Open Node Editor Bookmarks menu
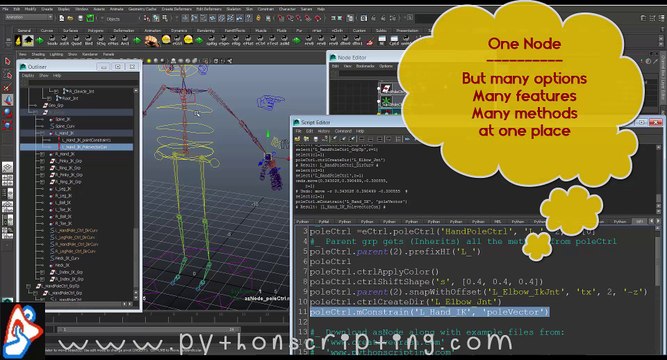The image size is (667, 360). point(365,66)
